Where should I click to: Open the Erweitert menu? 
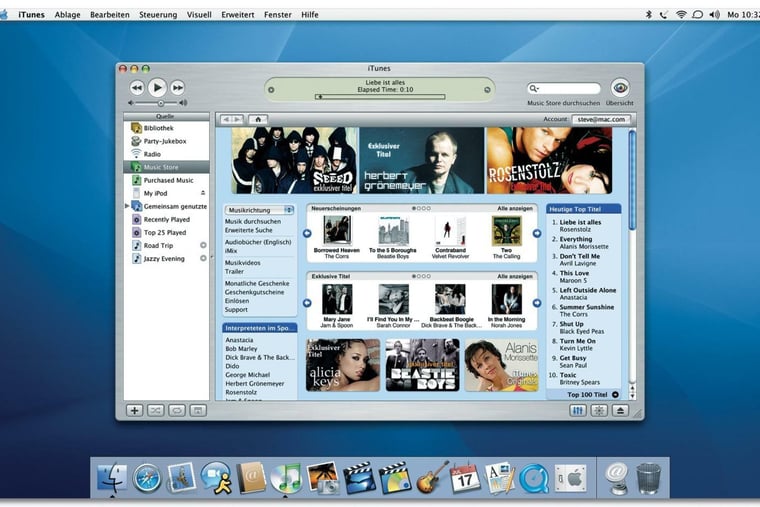237,15
